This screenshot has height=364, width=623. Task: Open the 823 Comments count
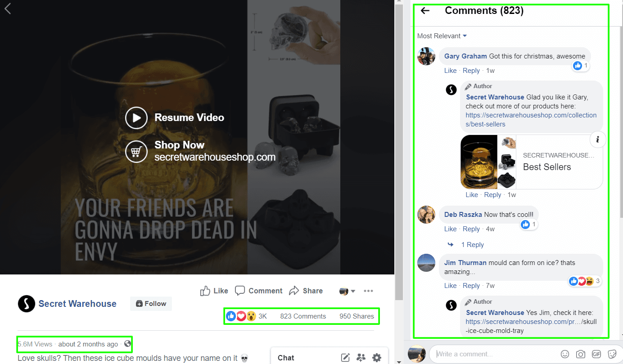(x=303, y=316)
